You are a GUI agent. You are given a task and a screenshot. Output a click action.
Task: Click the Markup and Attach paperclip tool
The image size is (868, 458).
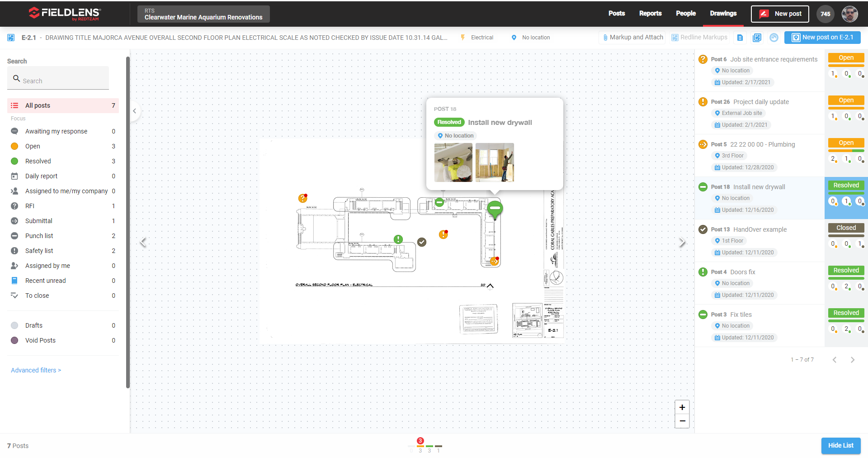(x=632, y=37)
